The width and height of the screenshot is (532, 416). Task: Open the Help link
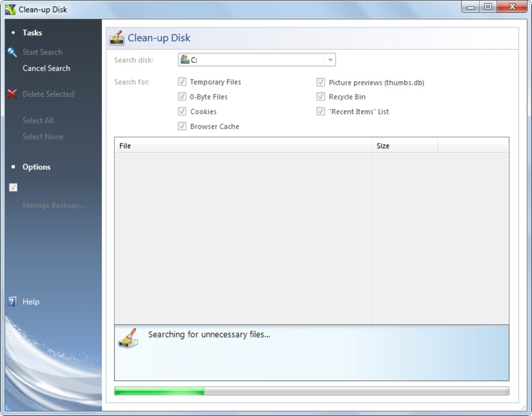(x=31, y=302)
